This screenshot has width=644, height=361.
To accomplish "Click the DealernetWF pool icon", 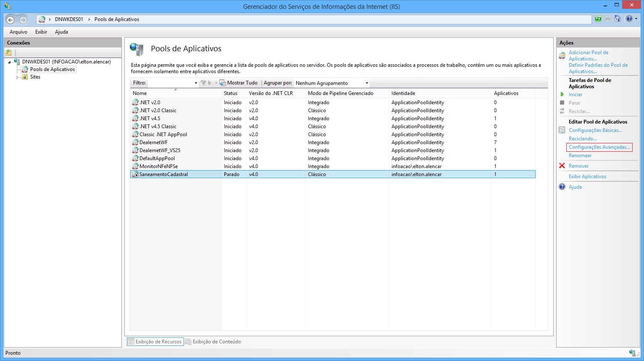I will 135,142.
